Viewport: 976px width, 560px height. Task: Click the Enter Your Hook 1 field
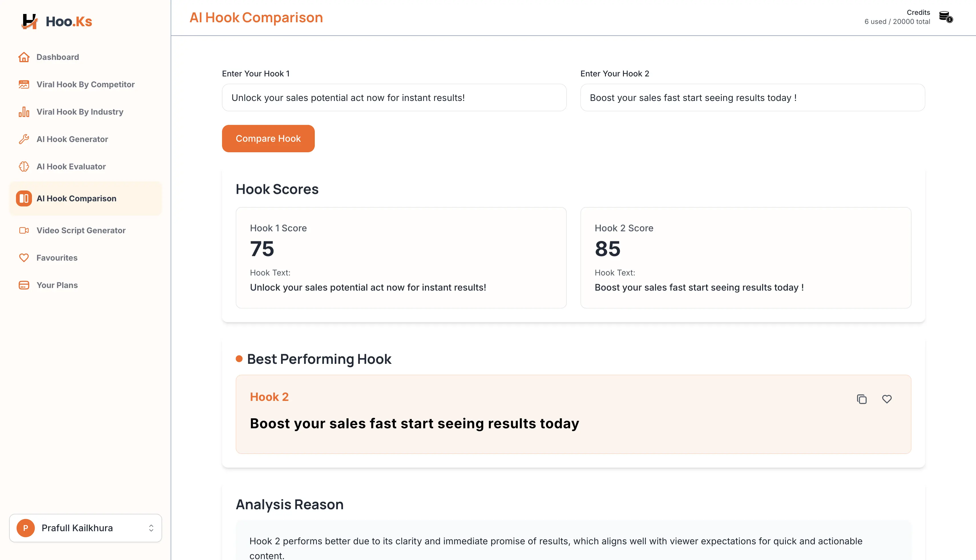click(394, 98)
